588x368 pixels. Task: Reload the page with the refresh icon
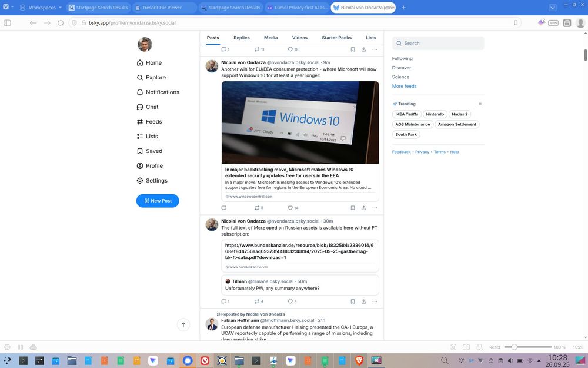click(x=61, y=23)
